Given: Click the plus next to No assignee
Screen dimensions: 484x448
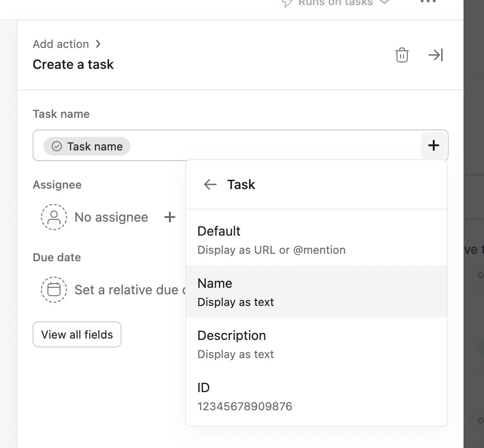Looking at the screenshot, I should point(170,217).
